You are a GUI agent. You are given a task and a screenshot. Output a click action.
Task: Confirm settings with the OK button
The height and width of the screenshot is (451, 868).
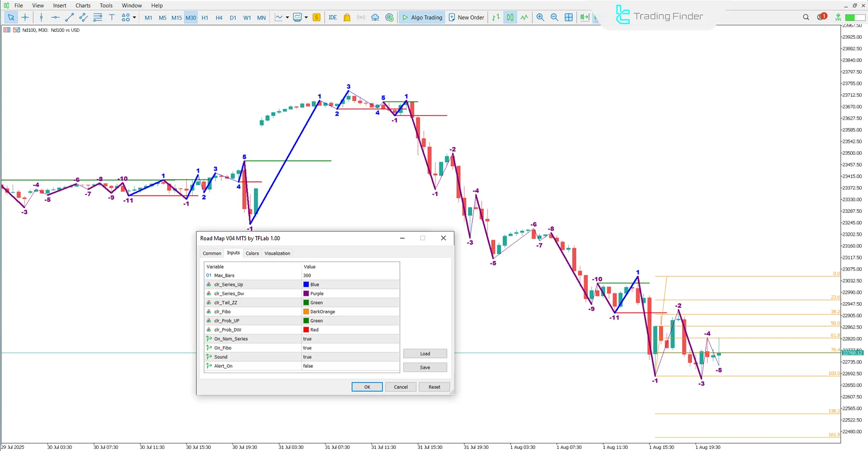click(366, 387)
